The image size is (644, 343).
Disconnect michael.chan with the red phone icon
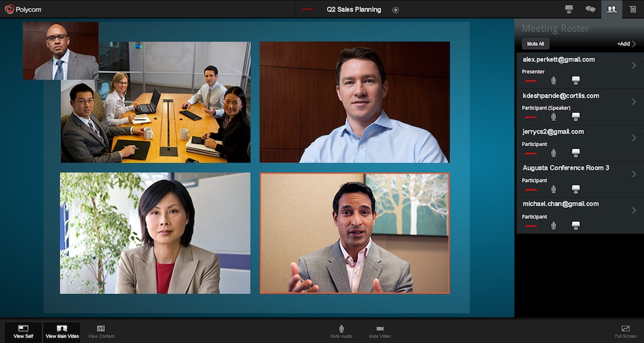coord(531,225)
